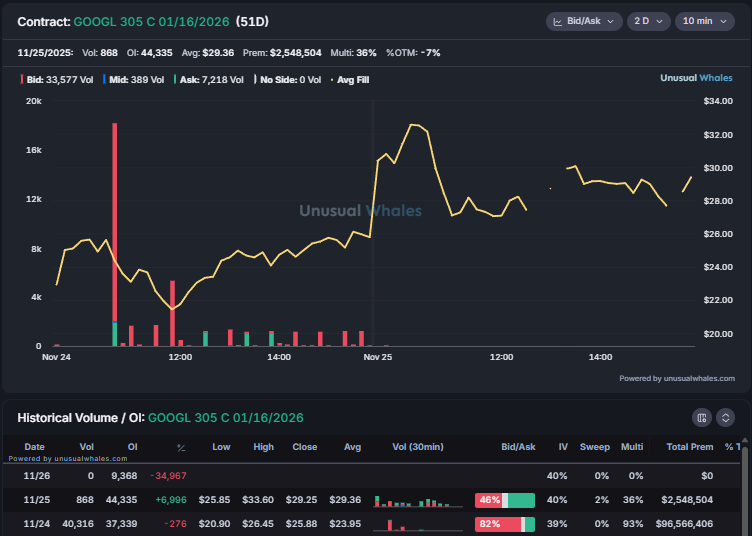This screenshot has height=536, width=752.
Task: Sort by the Sweep column header
Action: pyautogui.click(x=595, y=447)
